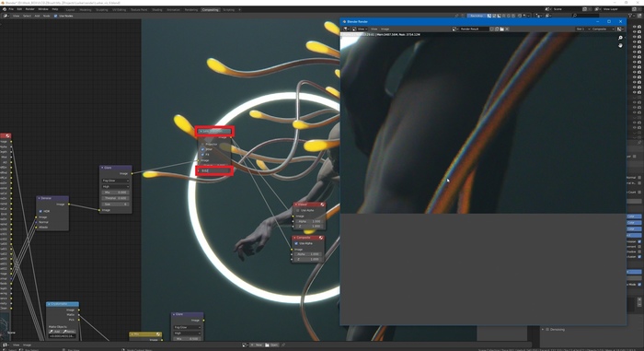Open High quality dropdown in upper Glare node

pos(115,187)
